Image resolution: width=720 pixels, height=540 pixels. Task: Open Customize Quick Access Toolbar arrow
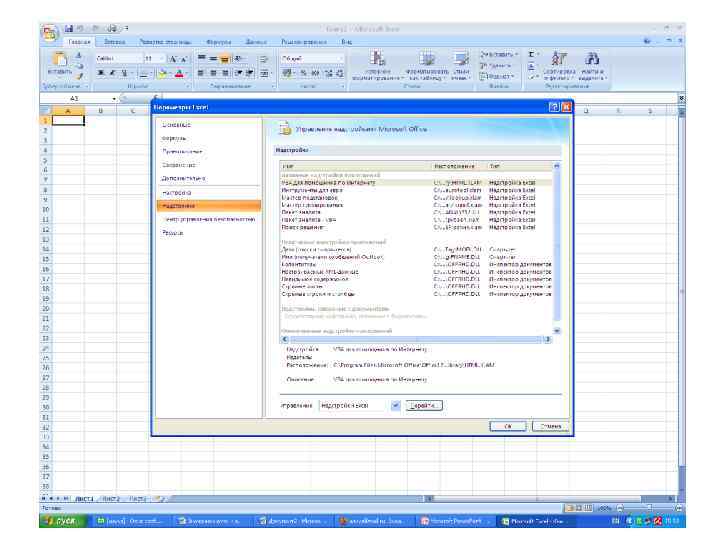click(x=126, y=28)
